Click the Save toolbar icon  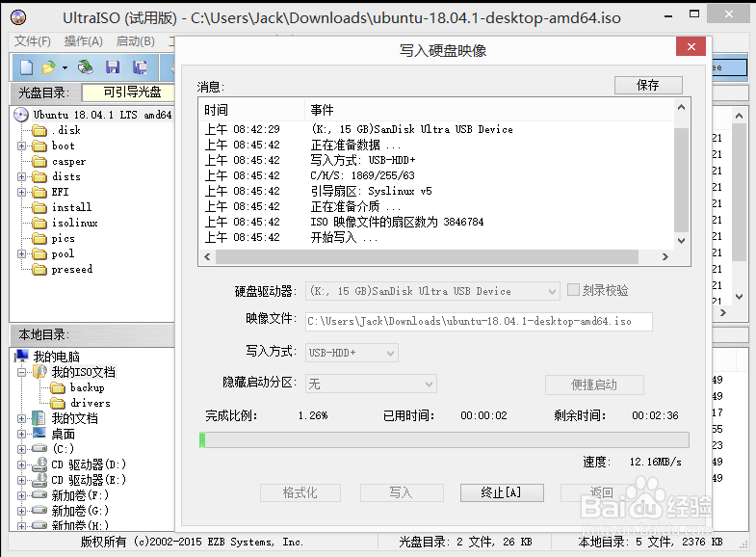pyautogui.click(x=113, y=67)
